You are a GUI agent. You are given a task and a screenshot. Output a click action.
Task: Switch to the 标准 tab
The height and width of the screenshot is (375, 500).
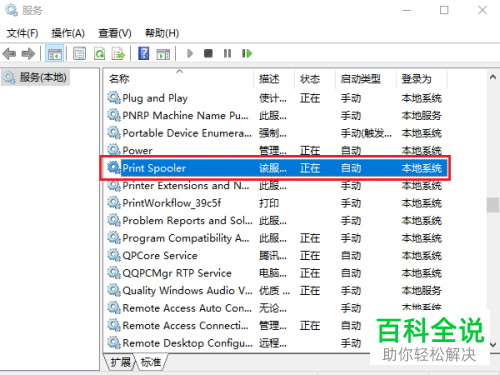(151, 362)
